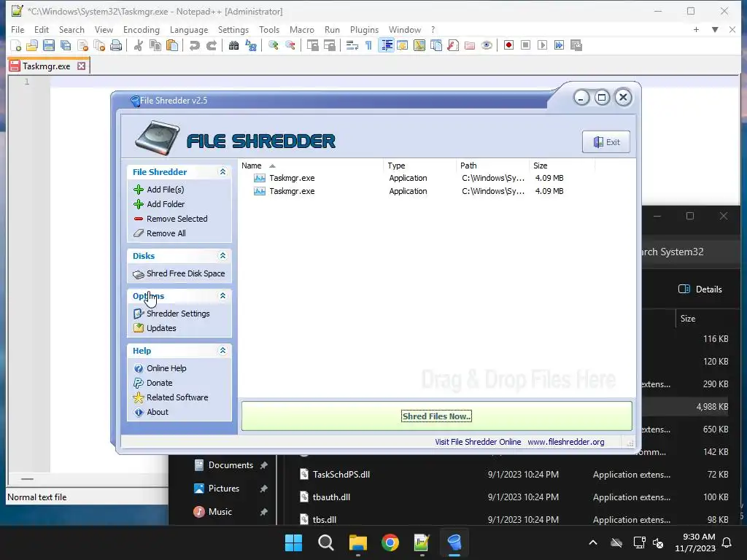The image size is (747, 560).
Task: Open Pictures in File Explorer sidebar
Action: pyautogui.click(x=223, y=489)
